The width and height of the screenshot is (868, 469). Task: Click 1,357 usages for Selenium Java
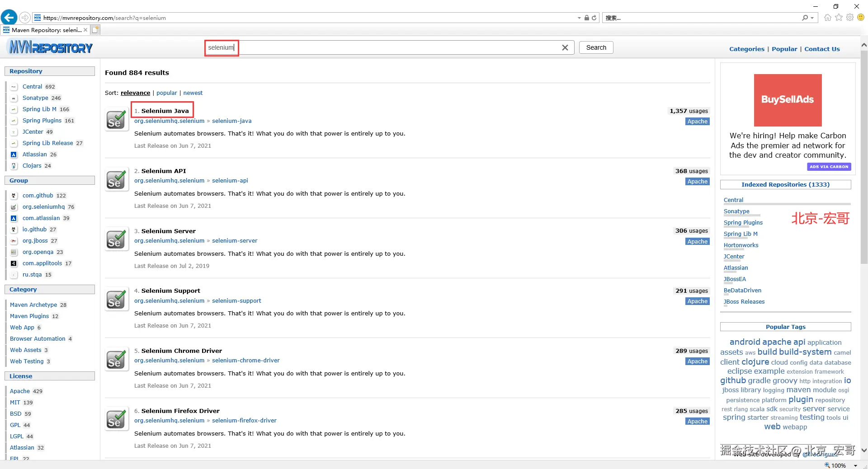[x=689, y=111]
